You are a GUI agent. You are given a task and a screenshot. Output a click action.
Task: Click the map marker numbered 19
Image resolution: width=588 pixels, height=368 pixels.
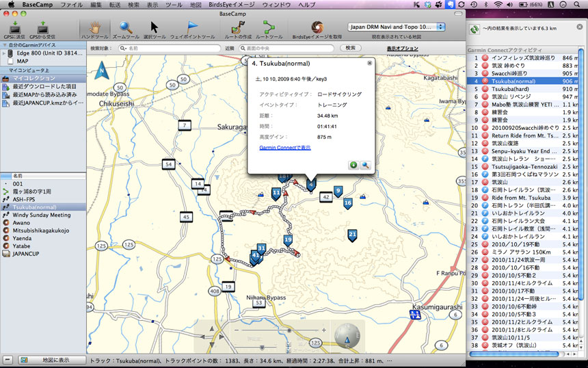[x=288, y=241]
